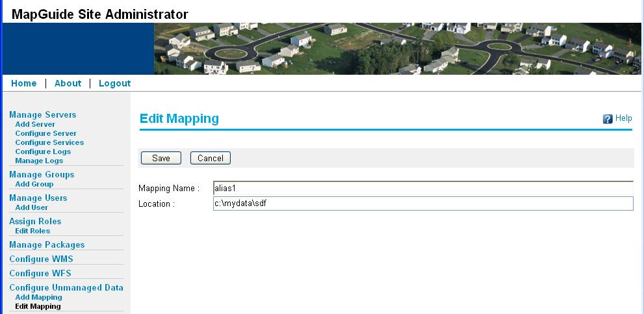Click the Mapping Name text field

(422, 188)
